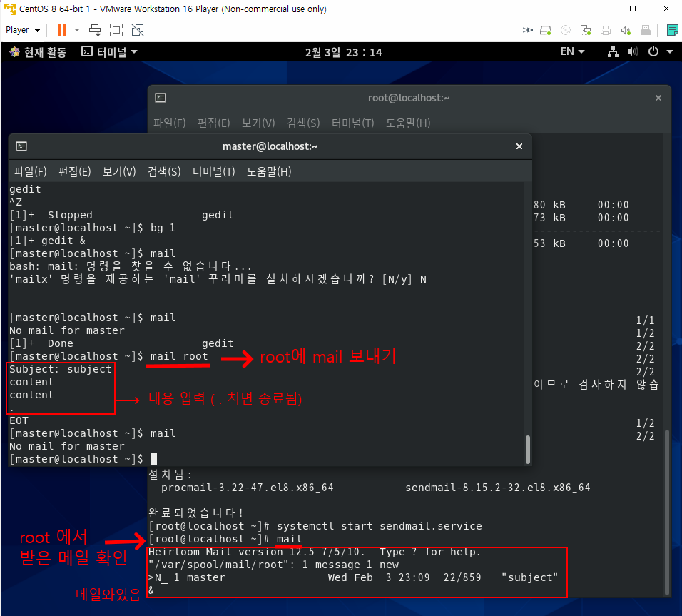The image size is (682, 616).
Task: Click the printer device icon in VMware toolbar
Action: (x=606, y=30)
